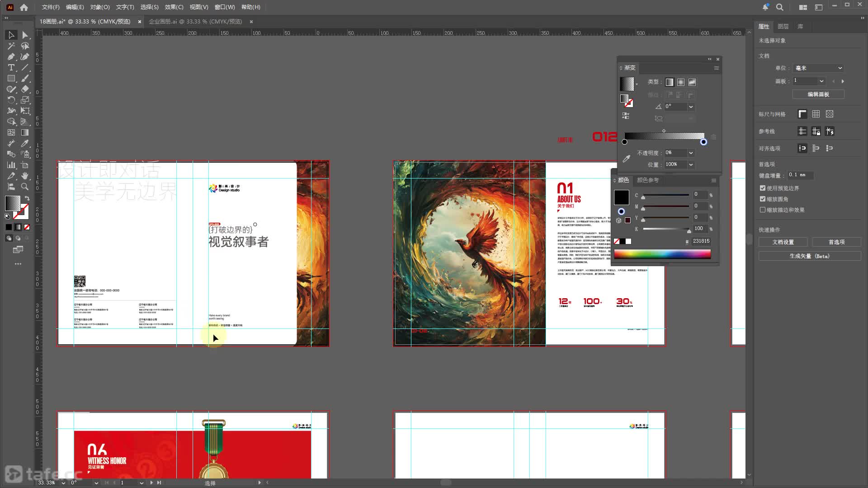The image size is (868, 488).
Task: Open the zoom level dropdown
Action: pos(63,483)
